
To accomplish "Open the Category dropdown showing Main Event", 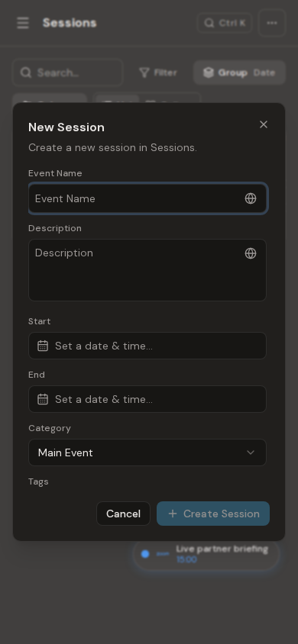I will pos(147,452).
